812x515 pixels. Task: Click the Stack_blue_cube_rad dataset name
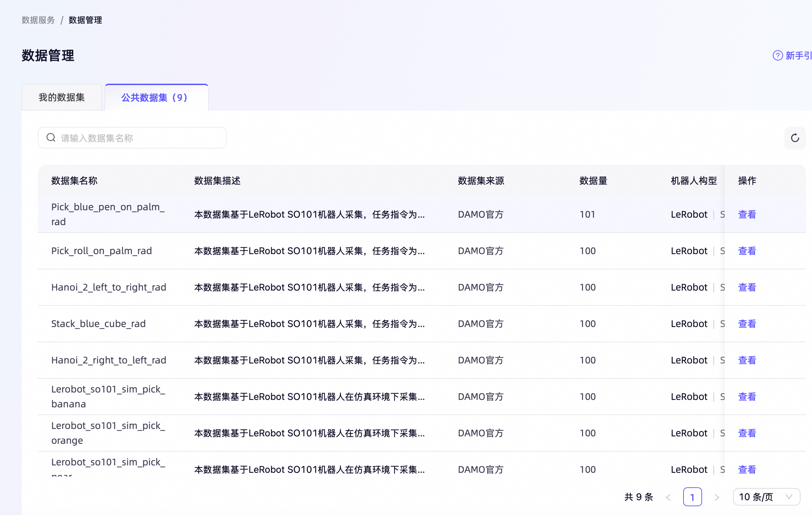tap(98, 324)
